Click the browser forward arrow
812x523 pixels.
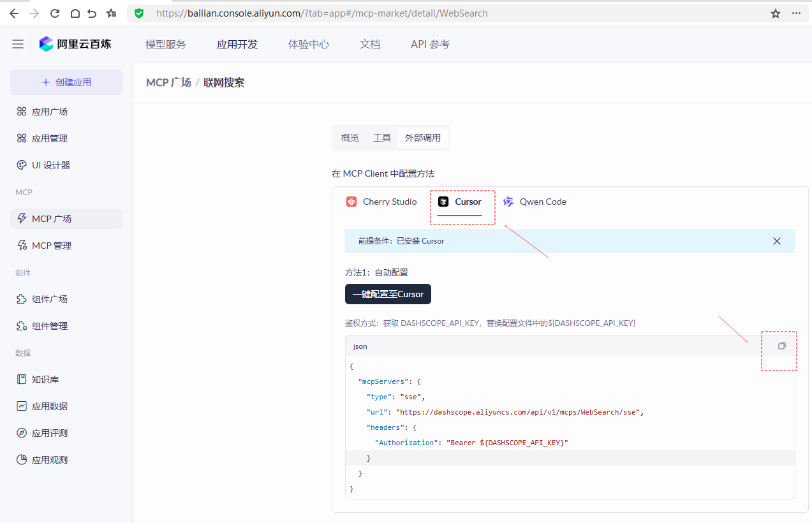click(x=34, y=13)
